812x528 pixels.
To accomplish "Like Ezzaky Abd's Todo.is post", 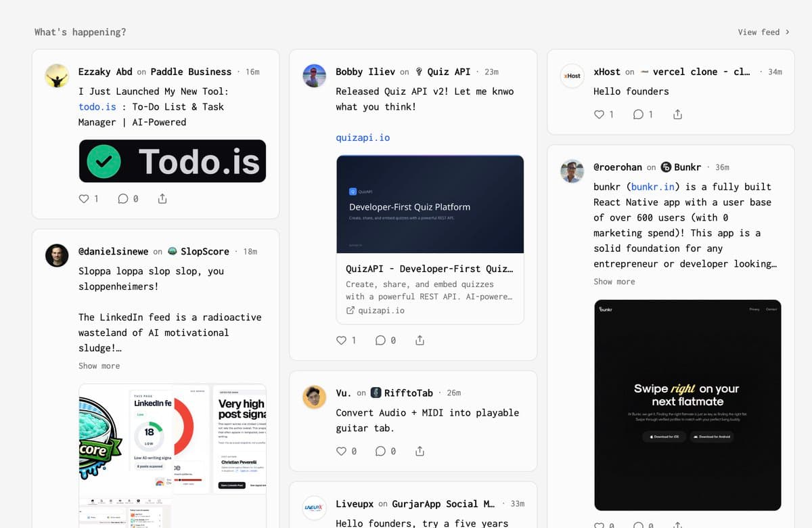I will (84, 199).
